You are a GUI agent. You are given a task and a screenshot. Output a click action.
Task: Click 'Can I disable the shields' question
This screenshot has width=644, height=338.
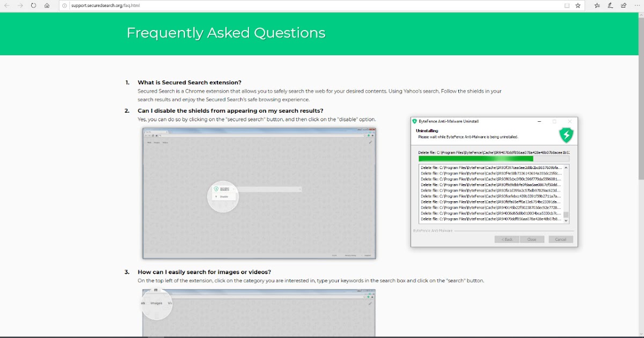(x=230, y=111)
